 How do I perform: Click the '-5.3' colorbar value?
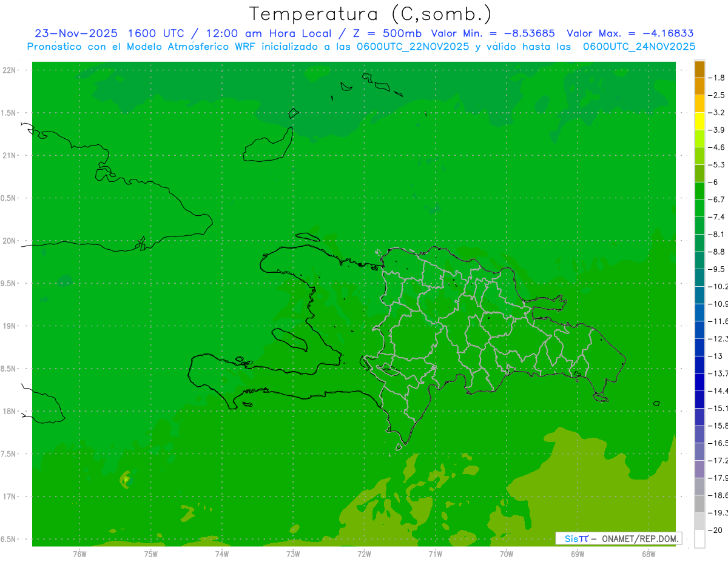click(716, 164)
